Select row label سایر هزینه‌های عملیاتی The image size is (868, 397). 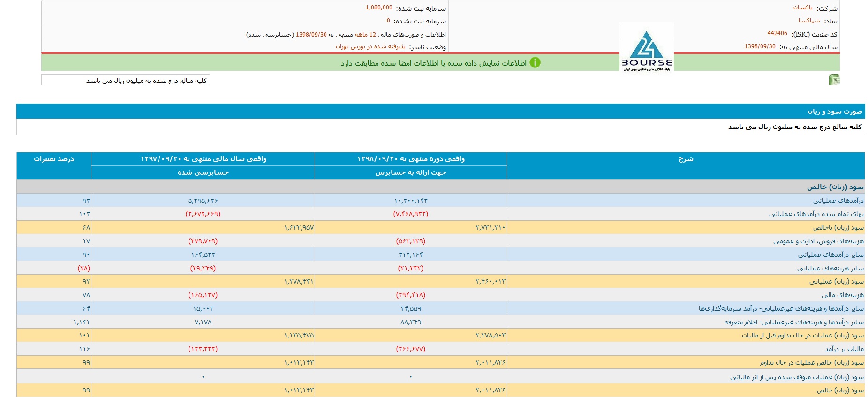pyautogui.click(x=830, y=269)
